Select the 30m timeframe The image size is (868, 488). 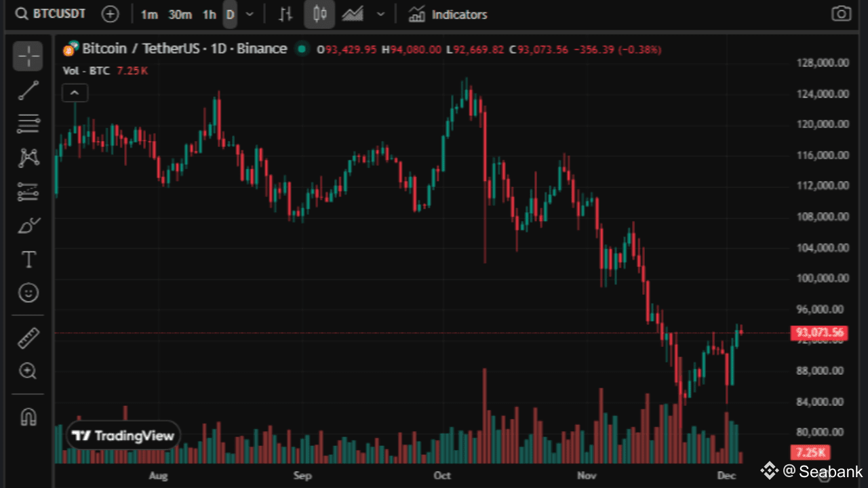point(180,14)
